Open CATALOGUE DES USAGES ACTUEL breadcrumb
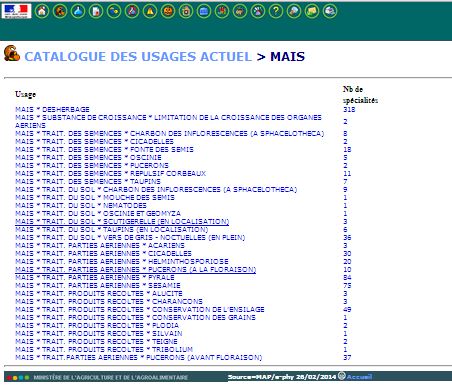This screenshot has width=452, height=391. [138, 56]
